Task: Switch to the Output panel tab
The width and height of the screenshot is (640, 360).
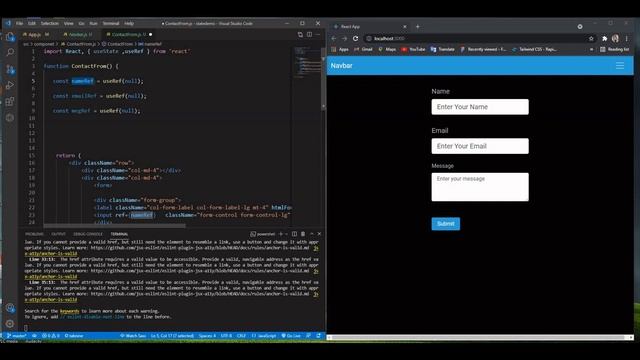Action: point(58,234)
